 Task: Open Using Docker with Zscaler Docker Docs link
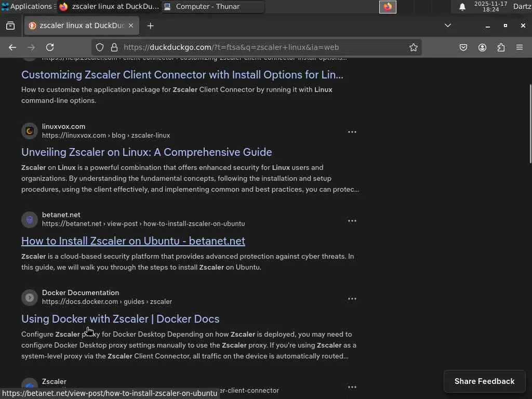(x=121, y=319)
